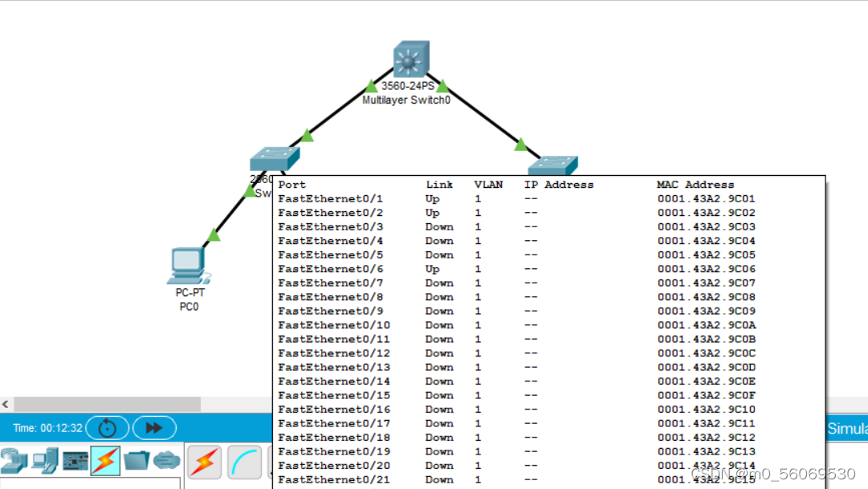Select the PC0 computer device
This screenshot has height=489, width=868.
coord(188,266)
